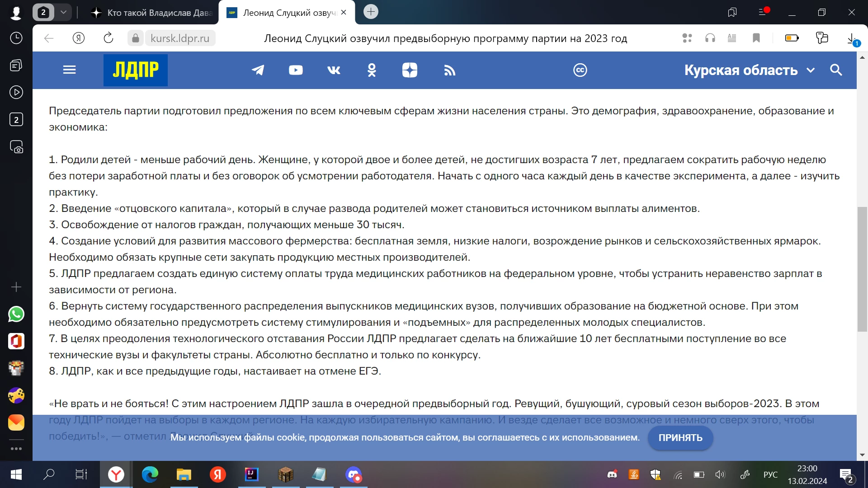The width and height of the screenshot is (868, 488).
Task: Switch the РУС keyboard language indicator
Action: pos(770,474)
